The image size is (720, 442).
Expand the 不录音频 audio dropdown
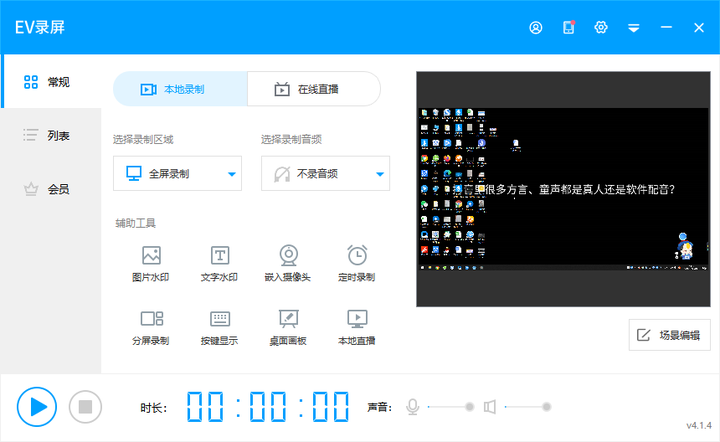325,173
